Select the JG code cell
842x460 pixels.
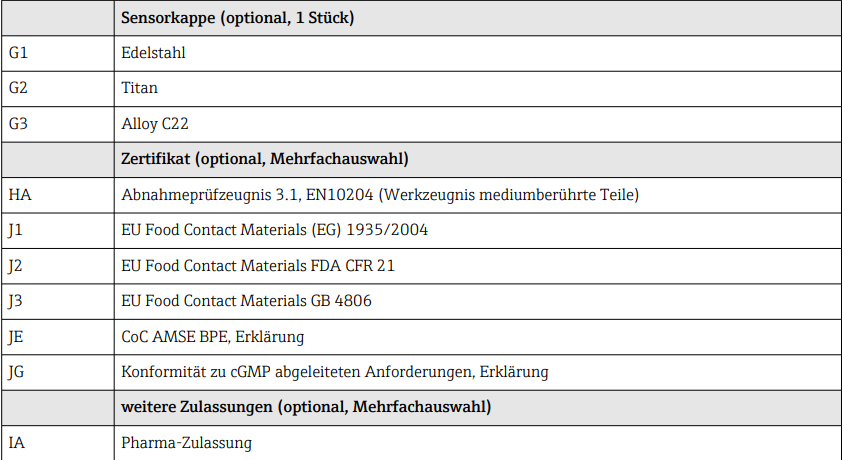tap(18, 372)
